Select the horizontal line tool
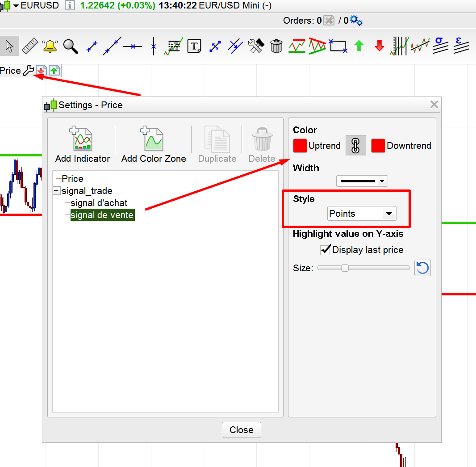Screen dimensions: 476x467 coord(133,46)
